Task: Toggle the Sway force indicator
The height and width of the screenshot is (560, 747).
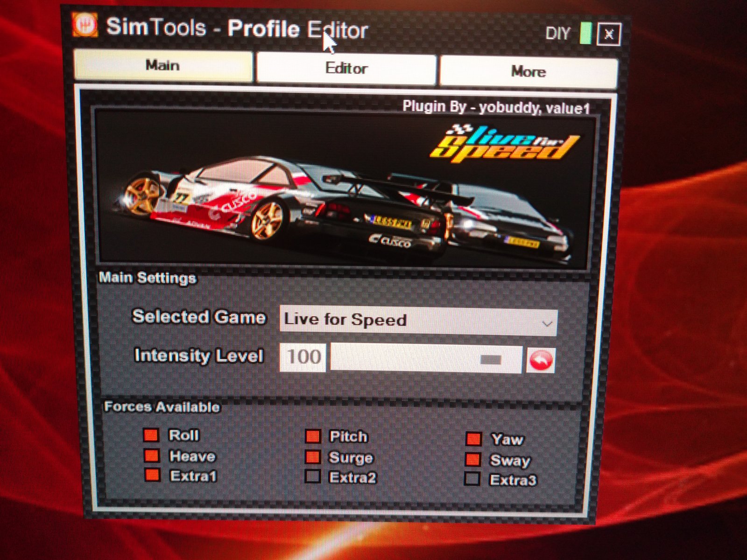Action: pos(473,460)
